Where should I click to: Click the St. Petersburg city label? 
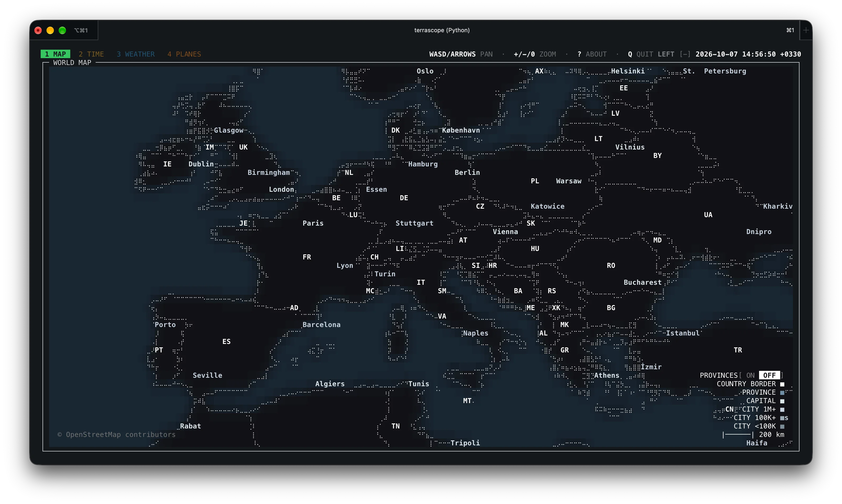point(714,71)
